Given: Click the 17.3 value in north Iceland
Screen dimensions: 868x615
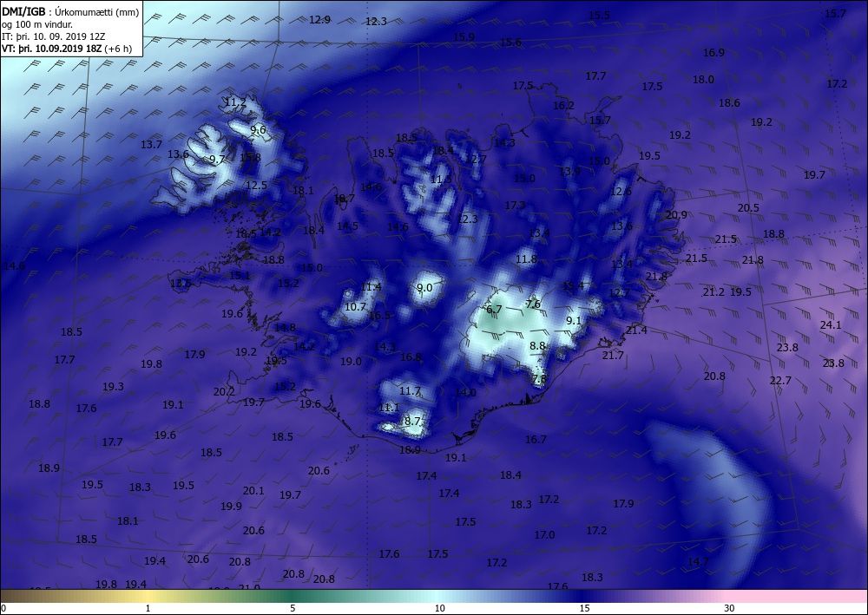Looking at the screenshot, I should pyautogui.click(x=515, y=205).
